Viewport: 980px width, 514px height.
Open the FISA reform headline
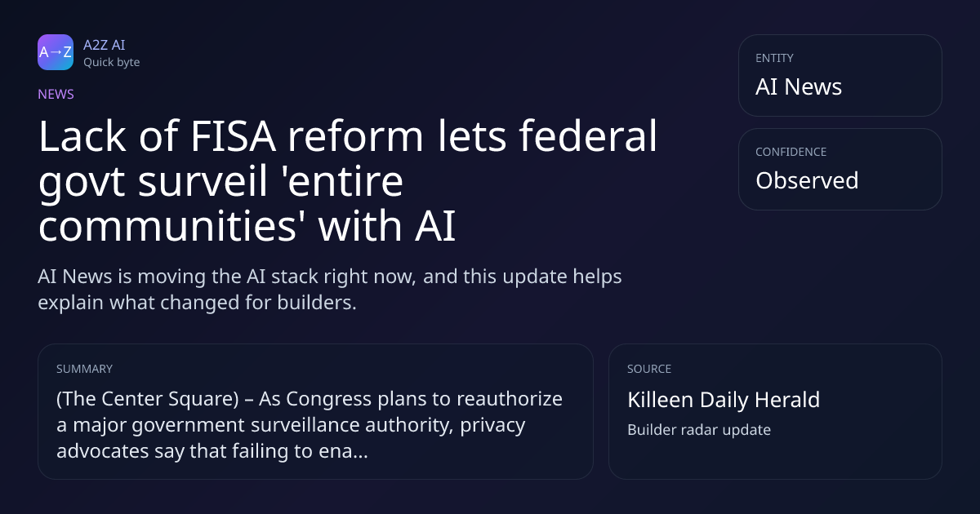[x=348, y=182]
